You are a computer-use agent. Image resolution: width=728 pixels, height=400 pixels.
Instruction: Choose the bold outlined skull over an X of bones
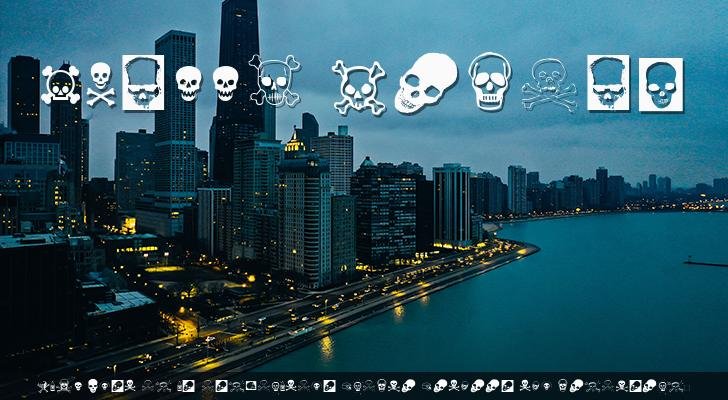[x=358, y=87]
